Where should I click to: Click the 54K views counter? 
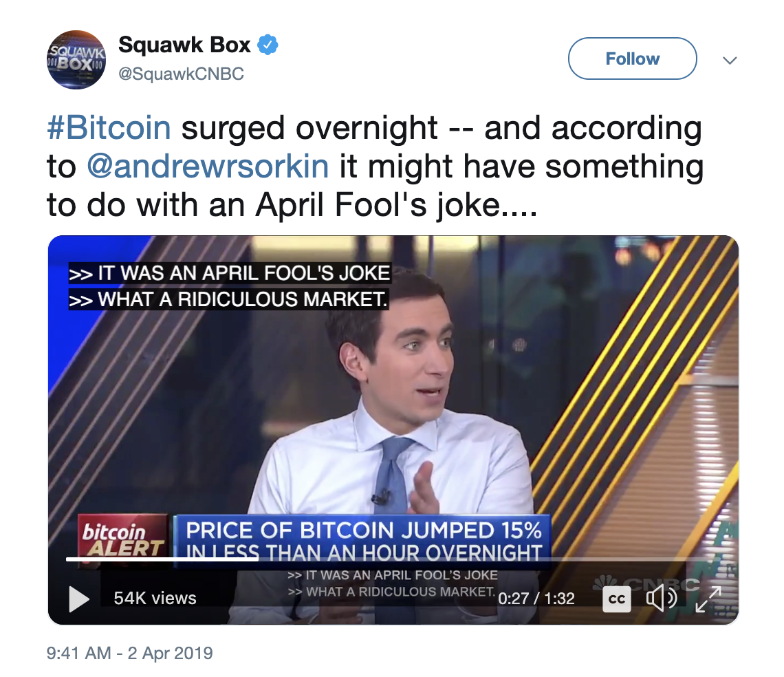point(155,599)
